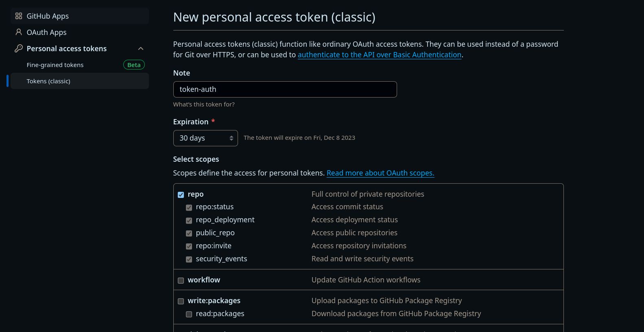Image resolution: width=644 pixels, height=332 pixels.
Task: Click the OAuth Apps person icon
Action: 19,32
